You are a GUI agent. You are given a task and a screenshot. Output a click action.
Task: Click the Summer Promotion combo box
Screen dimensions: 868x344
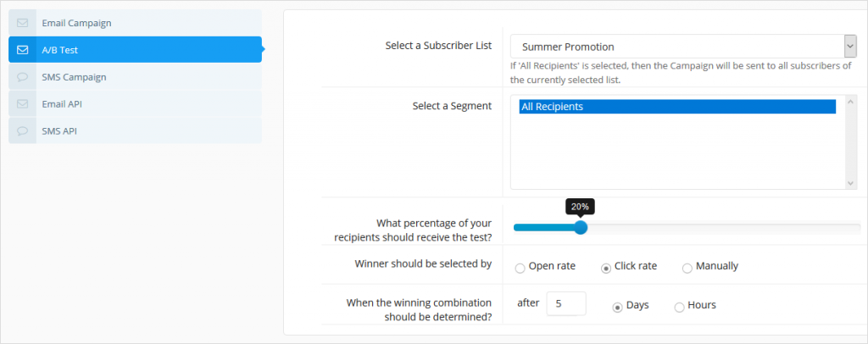pyautogui.click(x=684, y=47)
